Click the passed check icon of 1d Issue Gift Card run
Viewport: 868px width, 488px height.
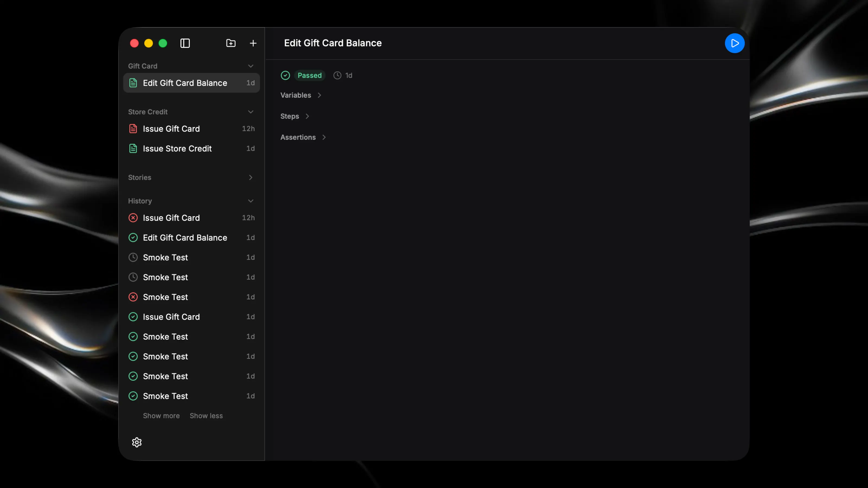(x=133, y=317)
